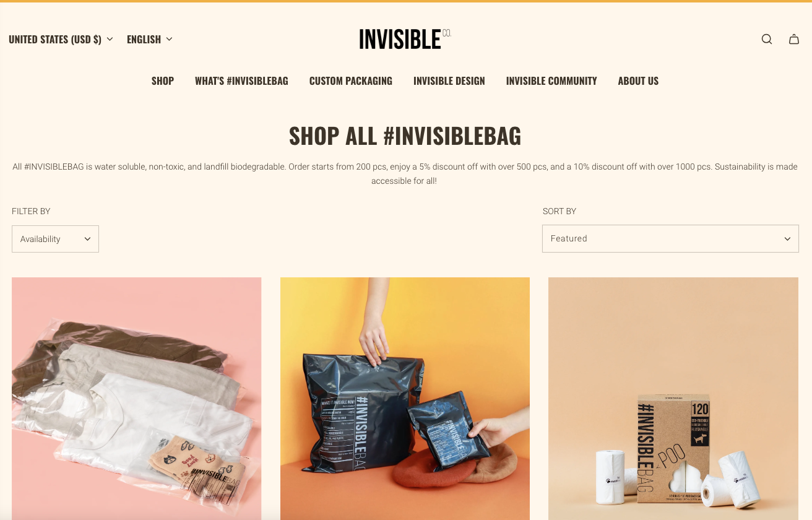The height and width of the screenshot is (520, 812).
Task: Open the search magnifier icon
Action: click(767, 39)
